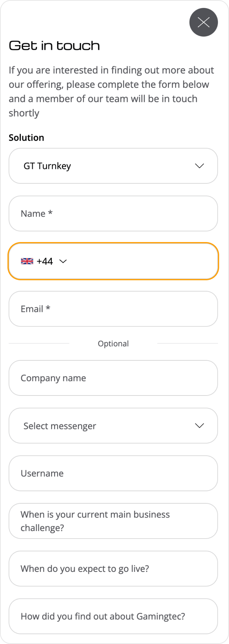
Task: Expand the country code chevron beside +44
Action: [x=63, y=261]
